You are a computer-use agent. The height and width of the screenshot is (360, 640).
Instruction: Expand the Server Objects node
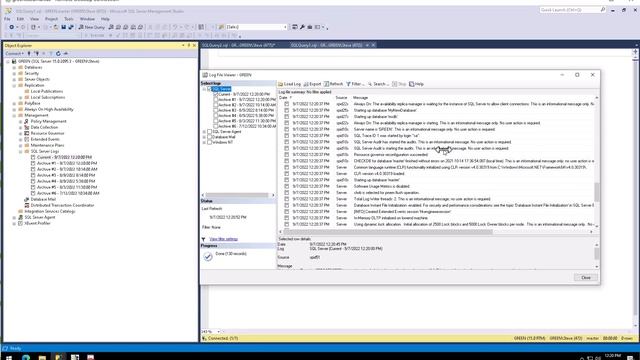[x=14, y=79]
